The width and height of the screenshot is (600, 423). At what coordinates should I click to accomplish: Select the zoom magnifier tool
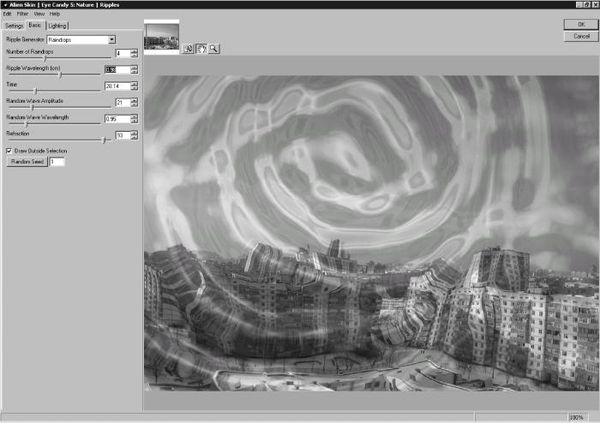pos(214,47)
